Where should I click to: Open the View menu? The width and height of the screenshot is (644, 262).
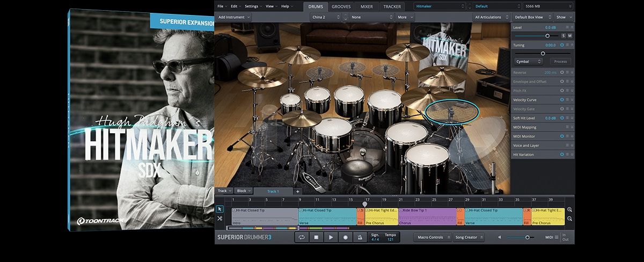coord(271,6)
